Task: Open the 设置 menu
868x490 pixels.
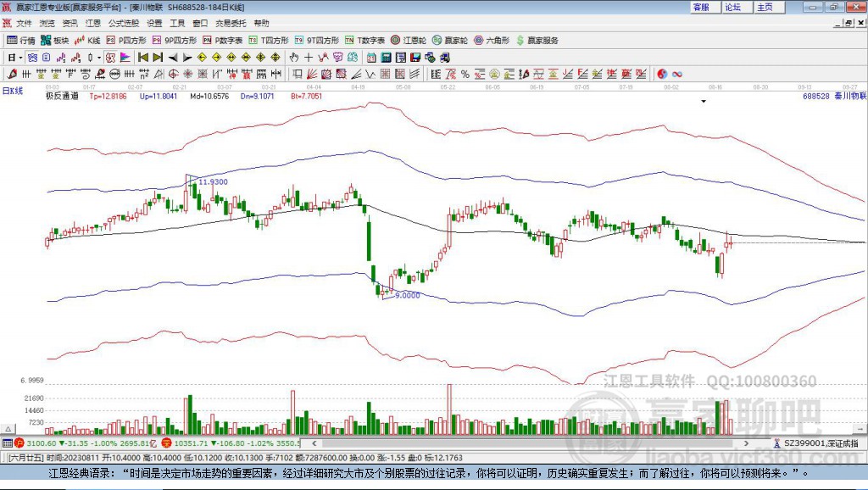Action: click(154, 23)
